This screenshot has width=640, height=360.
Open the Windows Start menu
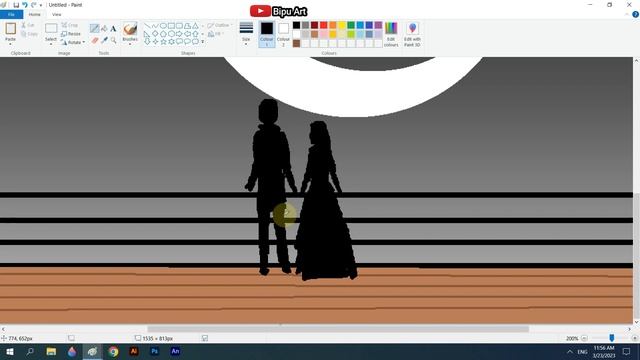pyautogui.click(x=10, y=351)
